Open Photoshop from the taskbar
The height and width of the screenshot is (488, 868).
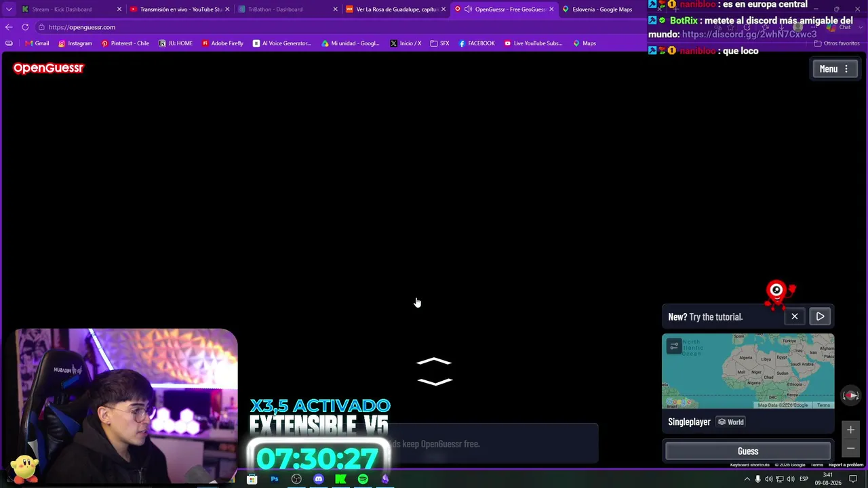point(275,479)
